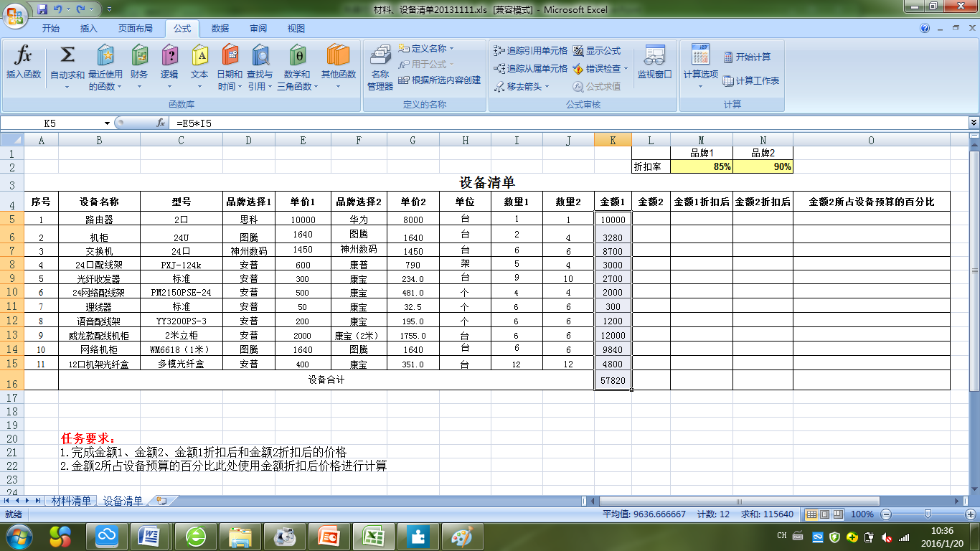Open Customize Quick Access Toolbar dropdown
The image size is (980, 551).
click(109, 9)
